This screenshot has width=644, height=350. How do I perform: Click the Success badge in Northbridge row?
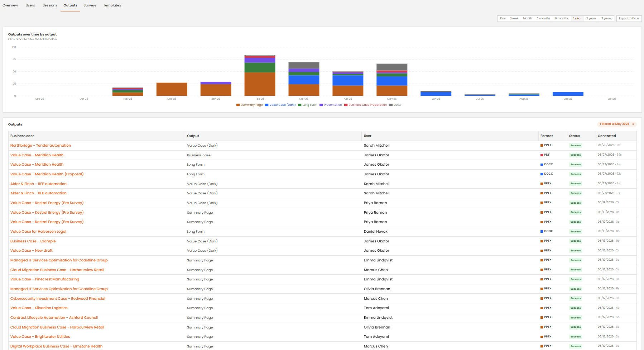(x=576, y=146)
